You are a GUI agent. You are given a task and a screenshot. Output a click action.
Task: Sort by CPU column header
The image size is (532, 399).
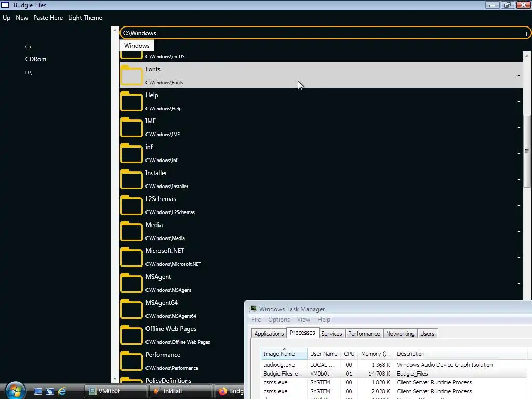(349, 353)
